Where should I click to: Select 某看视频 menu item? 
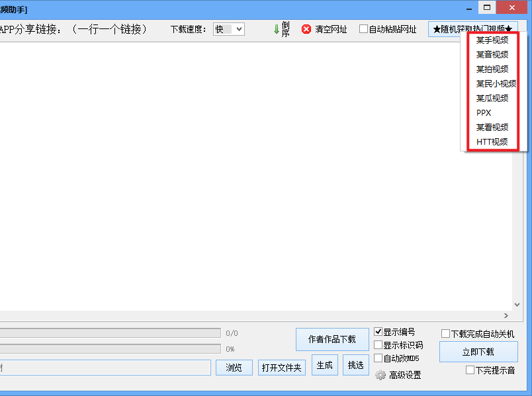click(492, 128)
